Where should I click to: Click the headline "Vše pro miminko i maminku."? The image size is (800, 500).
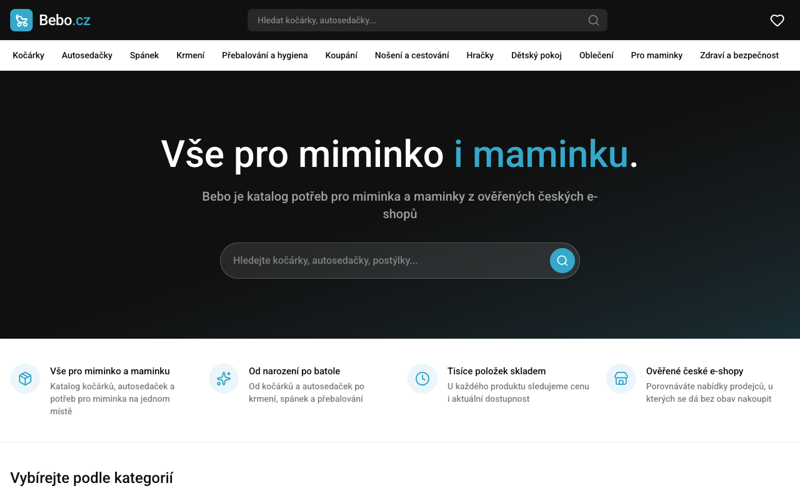click(x=399, y=155)
